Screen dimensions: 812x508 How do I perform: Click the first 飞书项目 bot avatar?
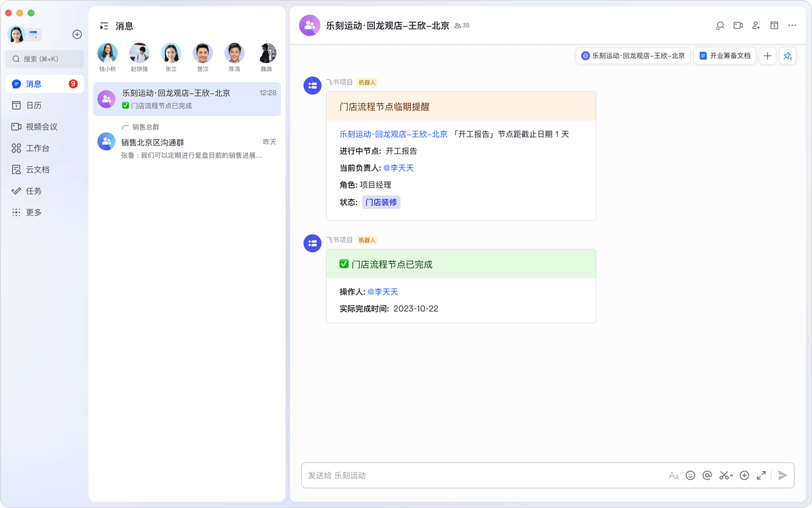[x=312, y=86]
